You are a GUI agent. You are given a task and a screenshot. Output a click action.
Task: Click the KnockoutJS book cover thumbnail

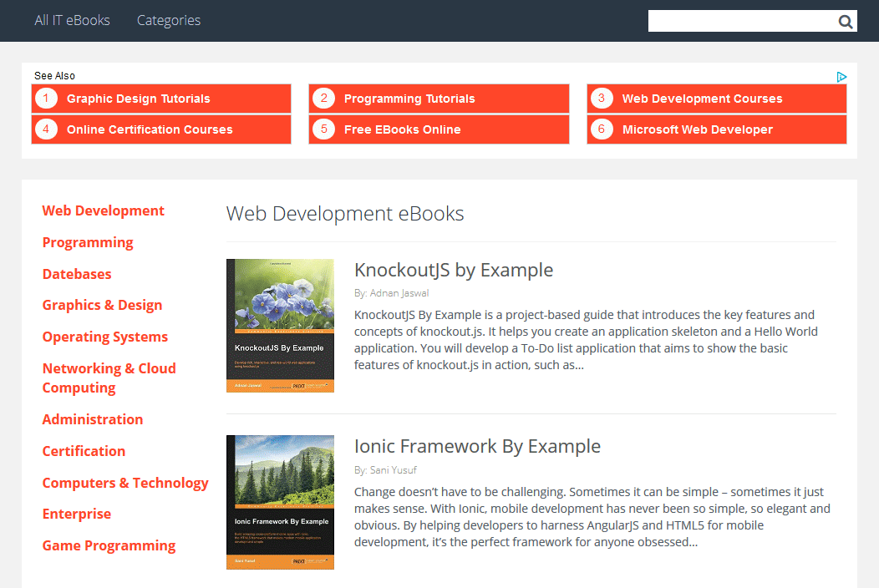(280, 326)
